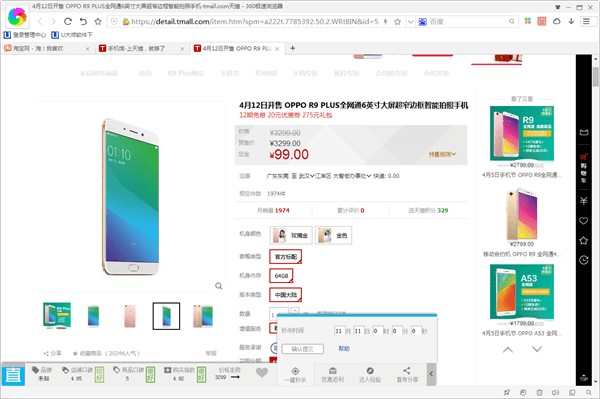Select the currently highlighted boxed thumbnail
The image size is (600, 399).
click(166, 316)
